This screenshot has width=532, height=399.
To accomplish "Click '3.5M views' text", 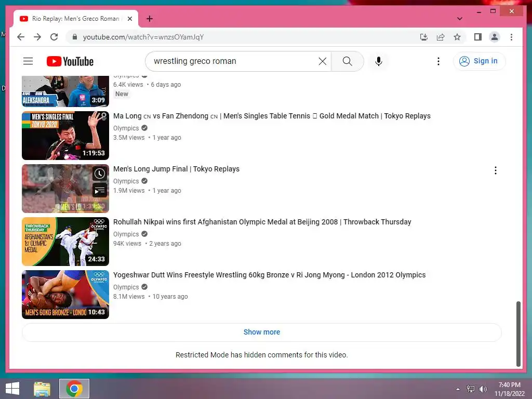I will (x=129, y=138).
